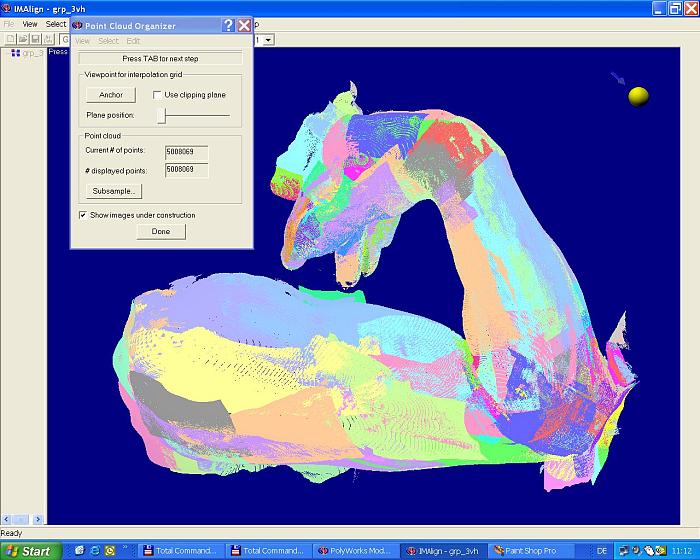
Task: Click the yellow light source sphere
Action: [638, 95]
